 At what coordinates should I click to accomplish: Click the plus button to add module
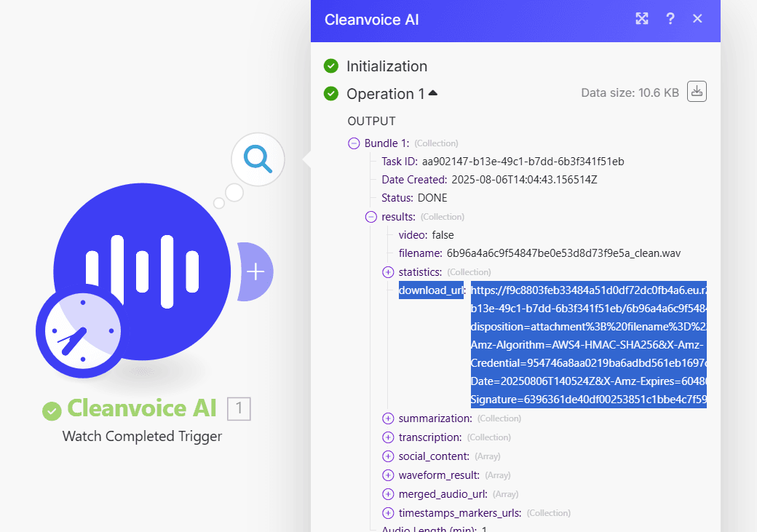[x=255, y=271]
